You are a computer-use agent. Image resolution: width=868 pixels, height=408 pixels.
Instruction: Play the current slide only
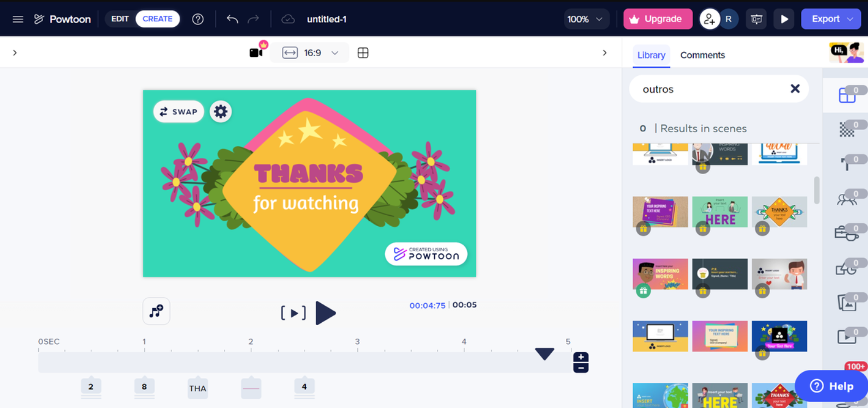[293, 313]
